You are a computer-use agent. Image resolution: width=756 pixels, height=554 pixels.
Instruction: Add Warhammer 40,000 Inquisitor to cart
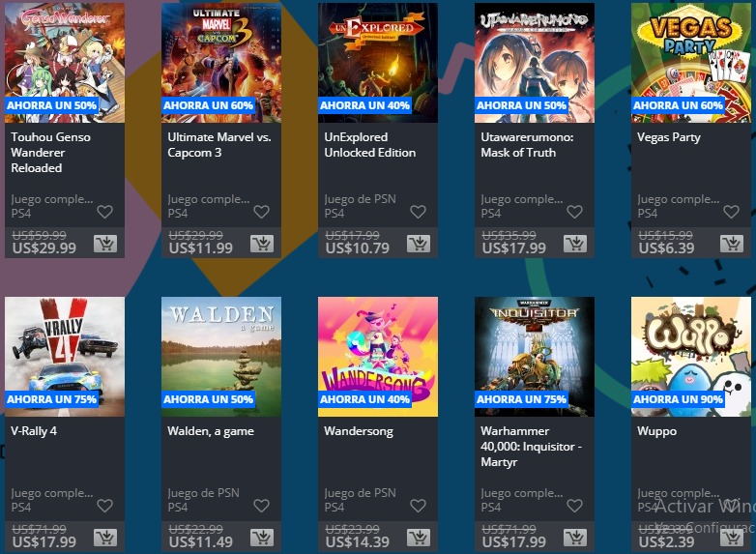click(x=575, y=538)
